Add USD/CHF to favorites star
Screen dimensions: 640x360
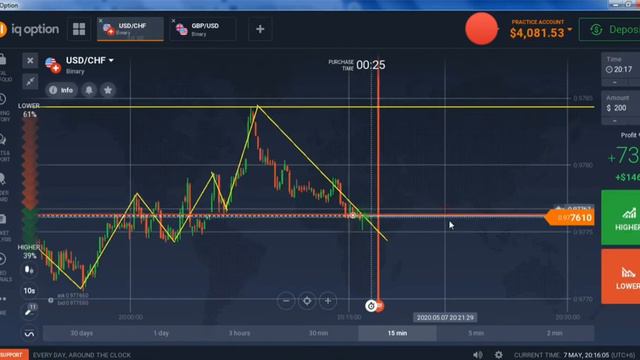[x=108, y=90]
